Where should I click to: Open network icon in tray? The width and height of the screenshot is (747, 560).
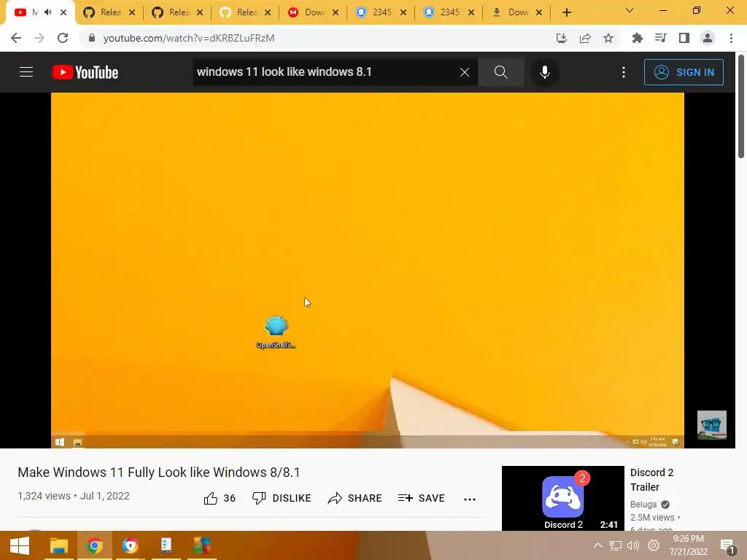pyautogui.click(x=616, y=545)
